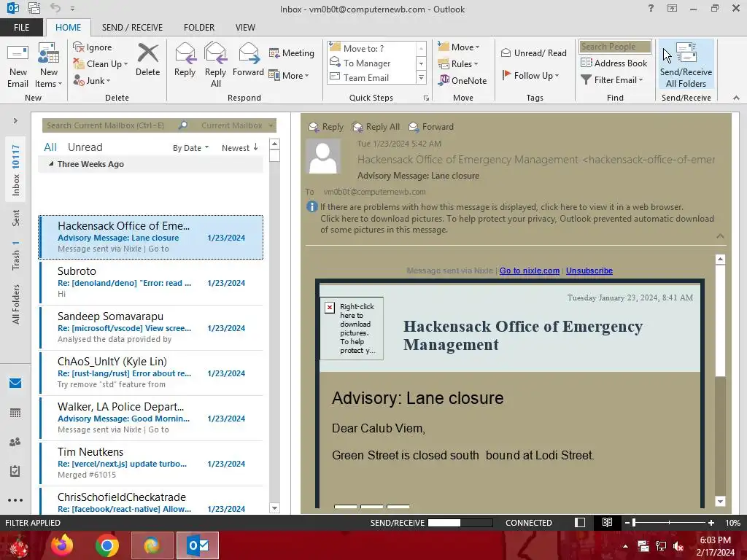Switch to the SEND / RECEIVE tab
Screen dimensions: 747x560
(x=132, y=28)
